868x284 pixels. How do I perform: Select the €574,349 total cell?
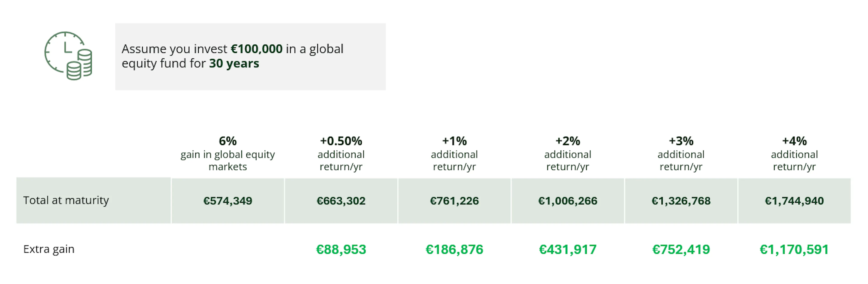(x=228, y=201)
